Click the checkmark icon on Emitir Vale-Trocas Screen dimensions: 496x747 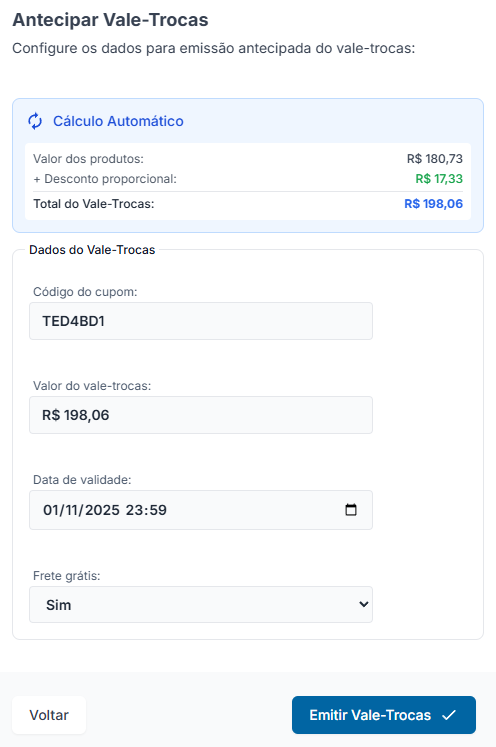click(449, 715)
